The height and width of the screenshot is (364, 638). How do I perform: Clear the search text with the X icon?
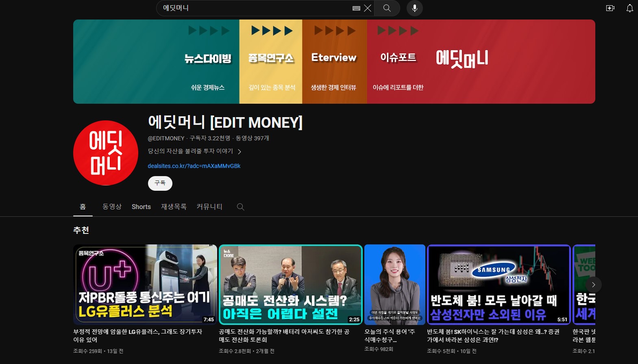pyautogui.click(x=368, y=8)
